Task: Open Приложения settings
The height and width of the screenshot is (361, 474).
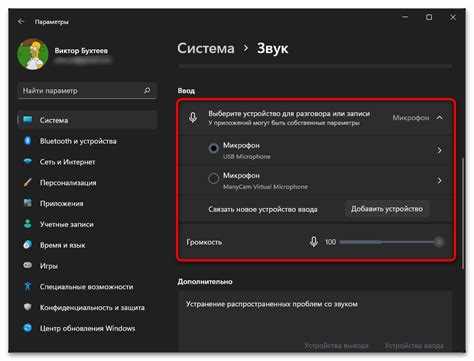Action: 87,203
